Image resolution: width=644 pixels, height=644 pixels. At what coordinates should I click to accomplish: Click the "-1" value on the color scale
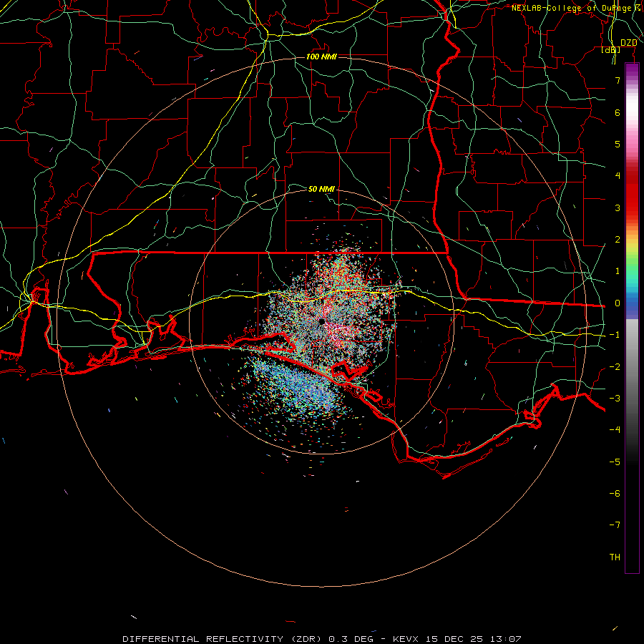click(615, 335)
